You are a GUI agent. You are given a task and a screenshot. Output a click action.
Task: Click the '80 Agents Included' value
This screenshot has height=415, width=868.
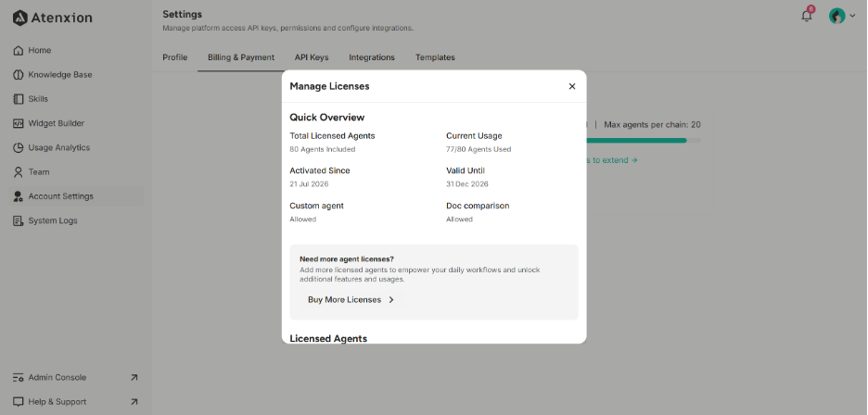coord(323,149)
